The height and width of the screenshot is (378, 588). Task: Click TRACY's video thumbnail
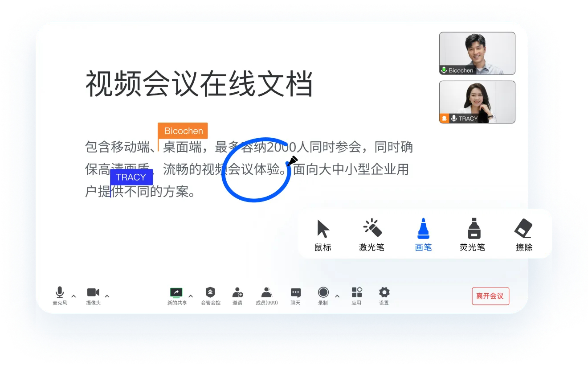pos(477,102)
